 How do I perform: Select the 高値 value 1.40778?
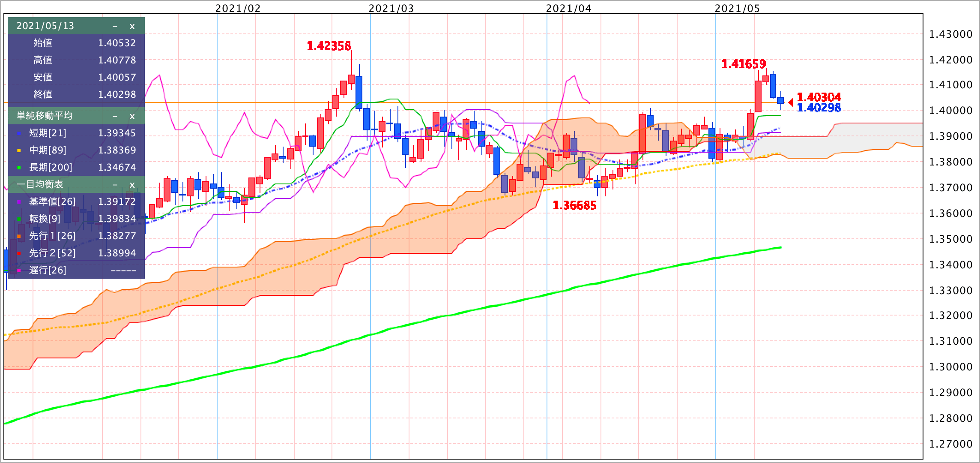(117, 60)
